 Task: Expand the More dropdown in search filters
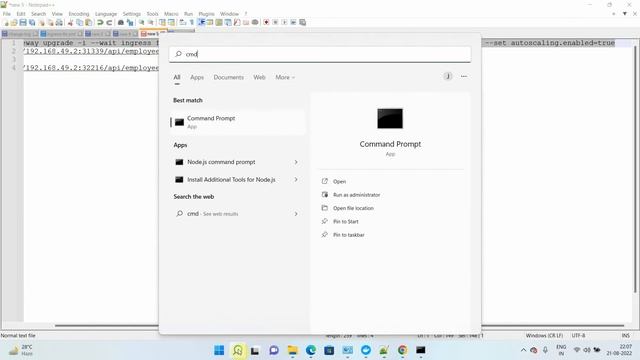point(285,77)
